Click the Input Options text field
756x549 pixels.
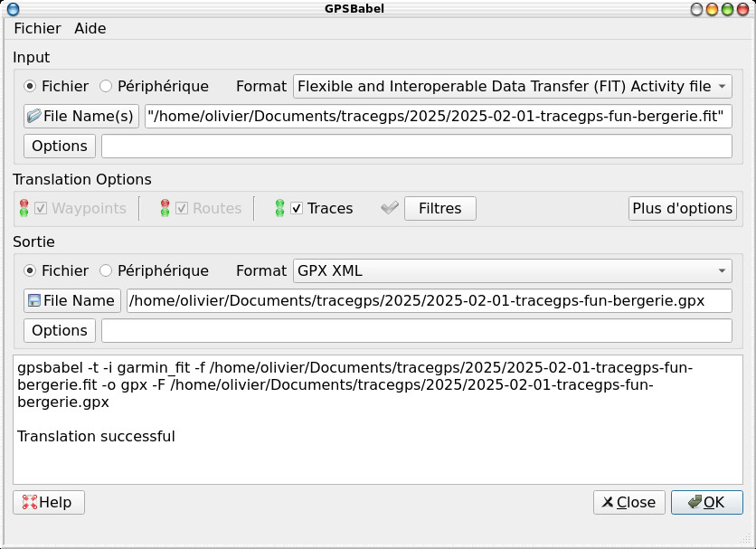pyautogui.click(x=416, y=146)
